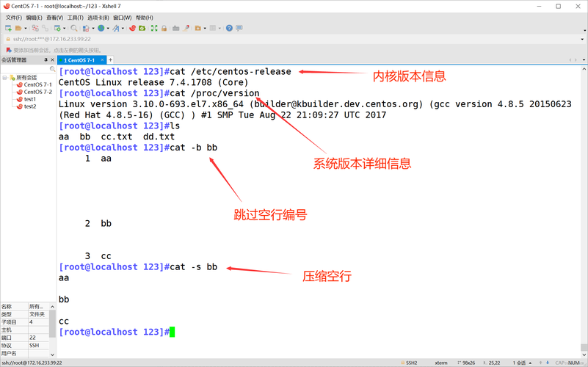The image size is (588, 367).
Task: Close the 会话管理器 panel
Action: 53,60
